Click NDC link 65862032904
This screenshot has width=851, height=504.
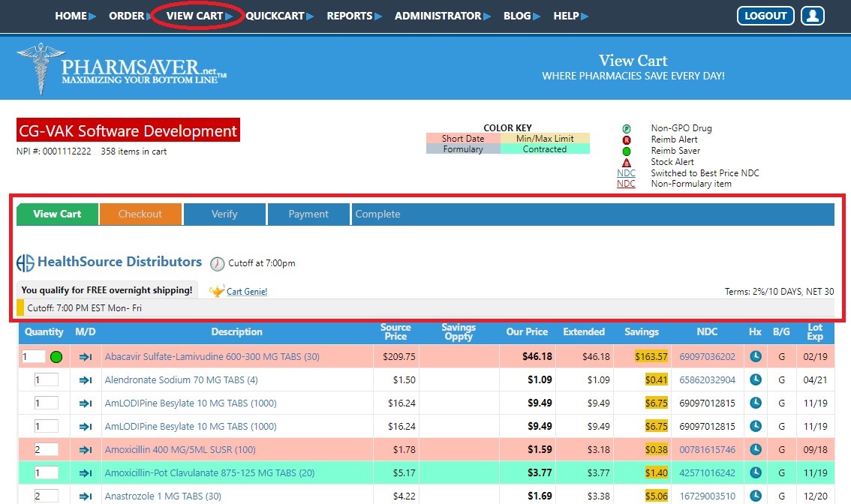[707, 380]
